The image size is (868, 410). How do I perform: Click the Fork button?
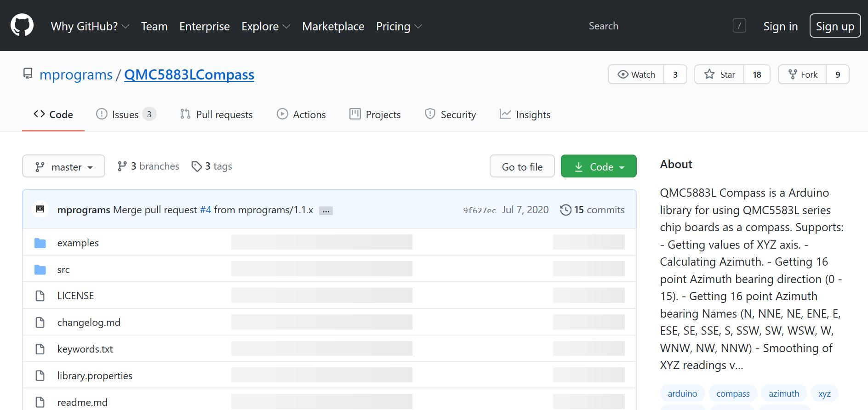coord(802,74)
